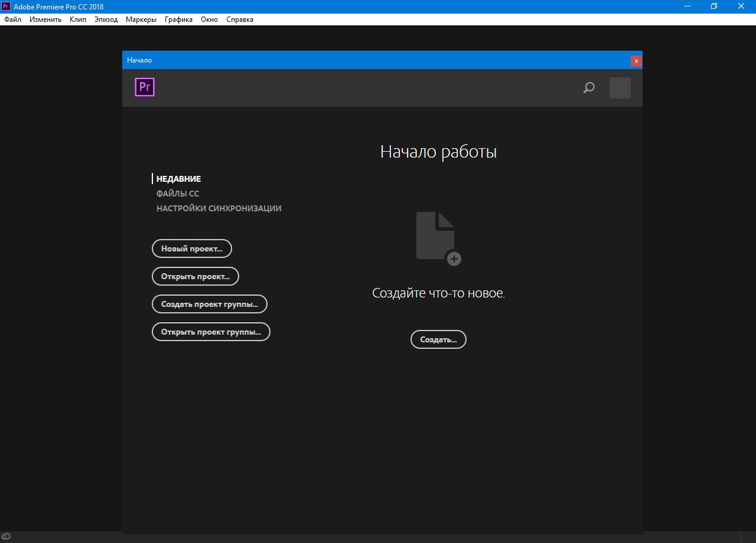Open НАСТРОЙКИ СИНХРОНИЗАЦИИ section

(219, 208)
